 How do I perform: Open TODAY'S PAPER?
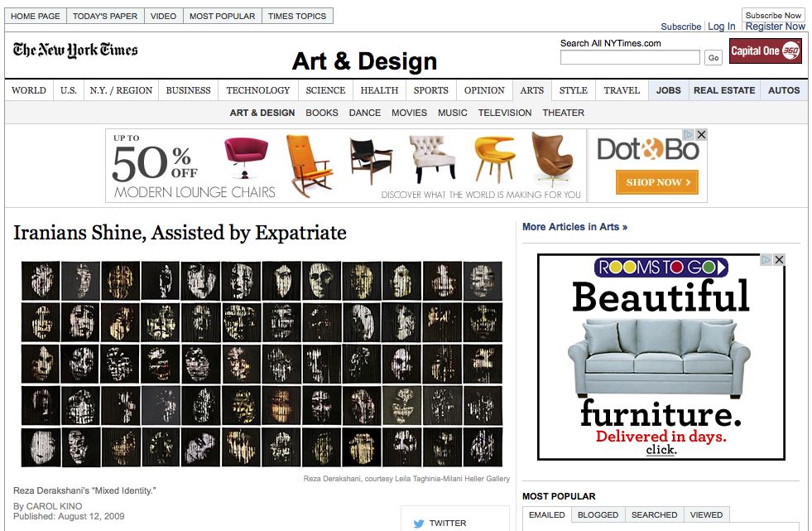(105, 16)
